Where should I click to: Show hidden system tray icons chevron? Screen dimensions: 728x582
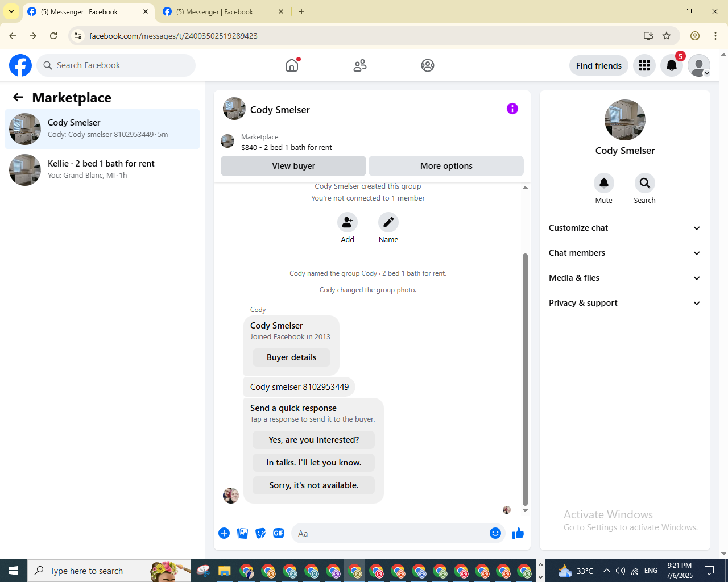point(606,571)
